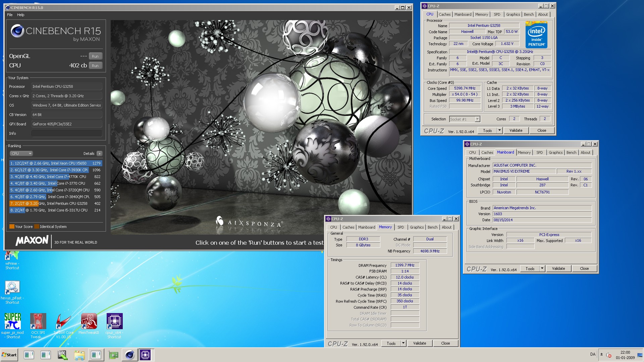The height and width of the screenshot is (362, 644).
Task: Click the Cinebench R15.0 title bar icon
Action: [8, 7]
